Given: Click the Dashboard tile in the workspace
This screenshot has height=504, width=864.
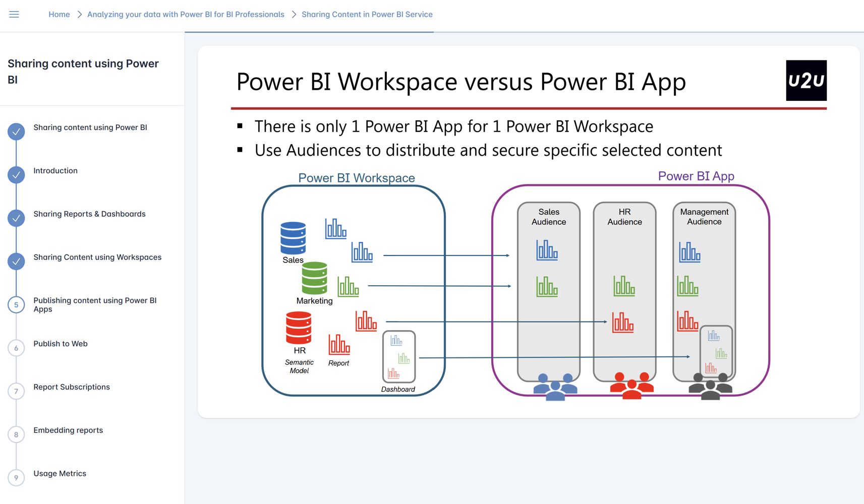Looking at the screenshot, I should pyautogui.click(x=399, y=356).
